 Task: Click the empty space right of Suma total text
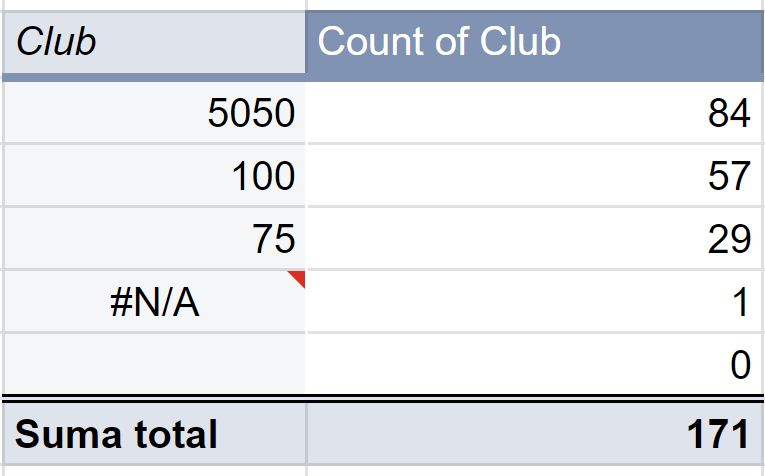pyautogui.click(x=262, y=434)
